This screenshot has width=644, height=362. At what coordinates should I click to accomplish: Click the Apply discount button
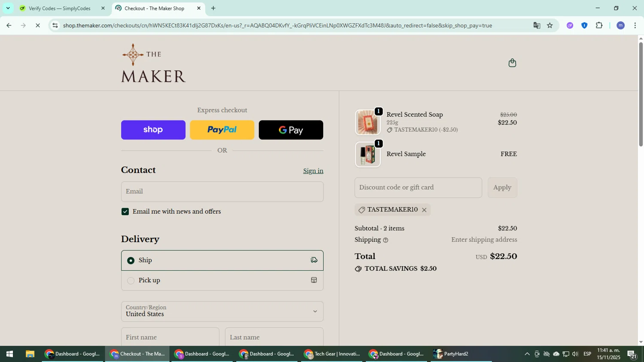click(x=502, y=187)
